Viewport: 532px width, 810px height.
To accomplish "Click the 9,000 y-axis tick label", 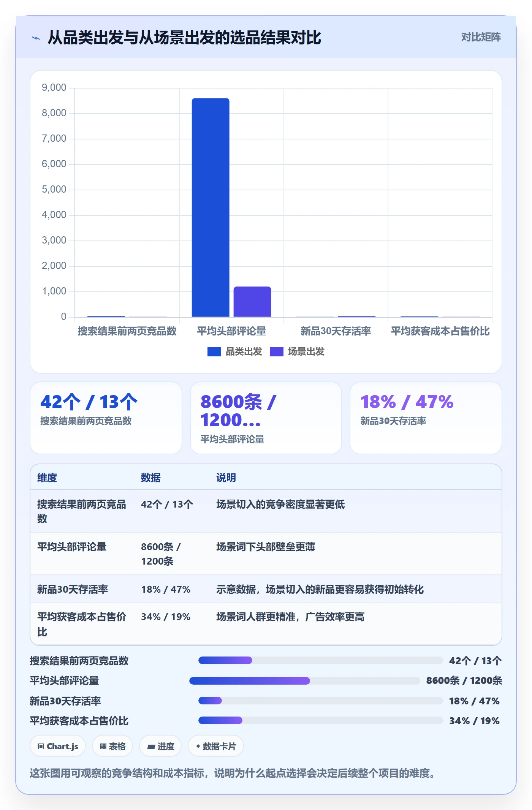I will pyautogui.click(x=54, y=88).
